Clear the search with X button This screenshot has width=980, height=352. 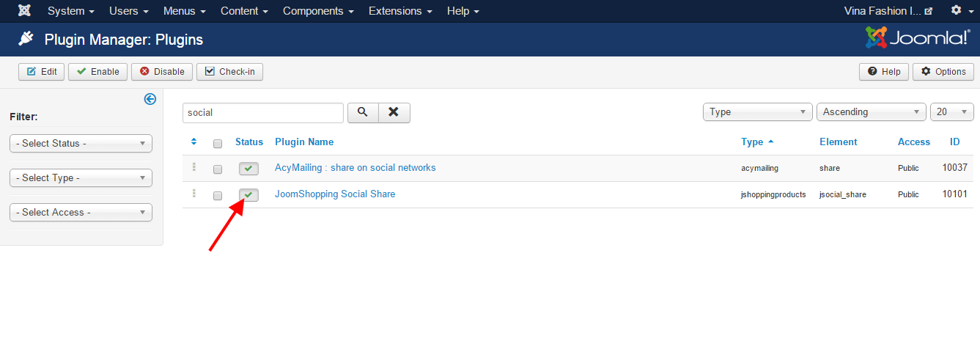click(394, 112)
